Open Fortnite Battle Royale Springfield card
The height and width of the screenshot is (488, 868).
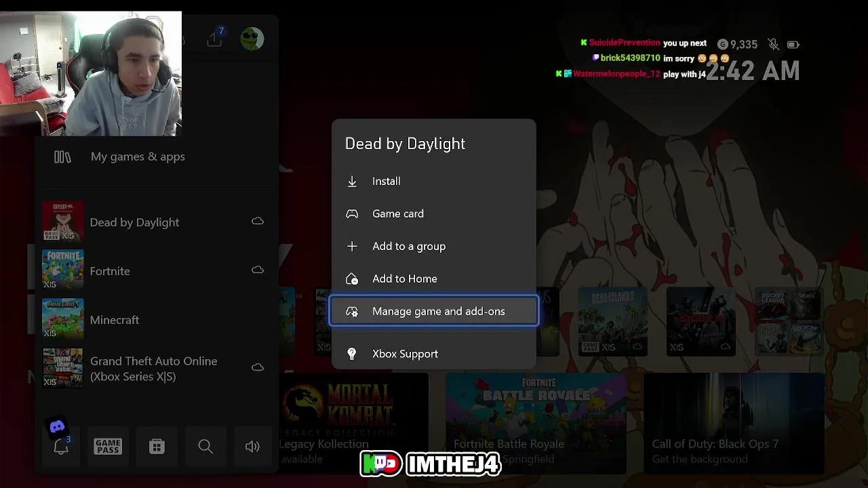536,423
